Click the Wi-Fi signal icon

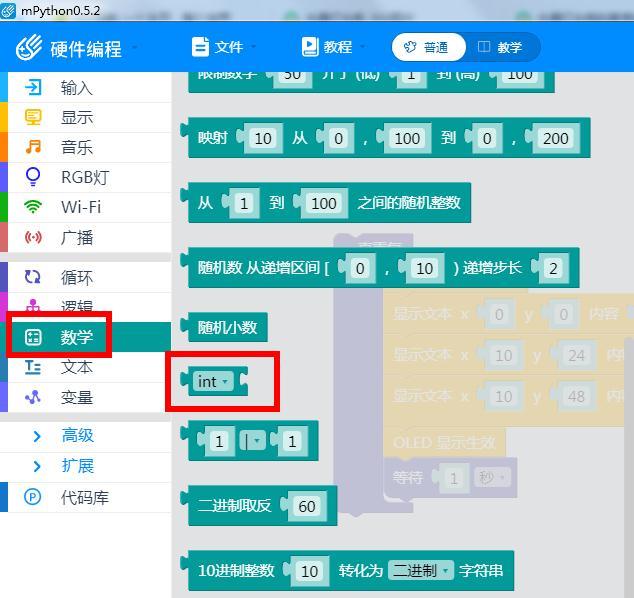34,207
